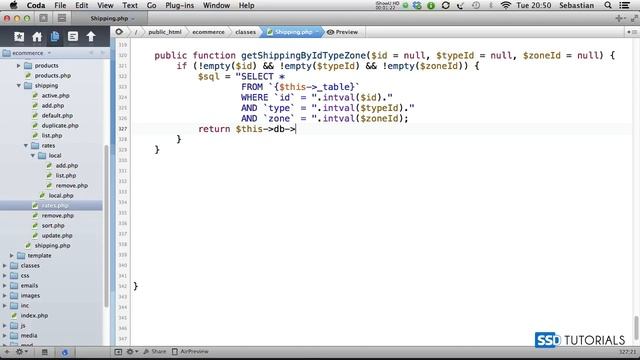Click the Spotlight search icon in menu bar
The image size is (640, 360).
click(x=608, y=5)
